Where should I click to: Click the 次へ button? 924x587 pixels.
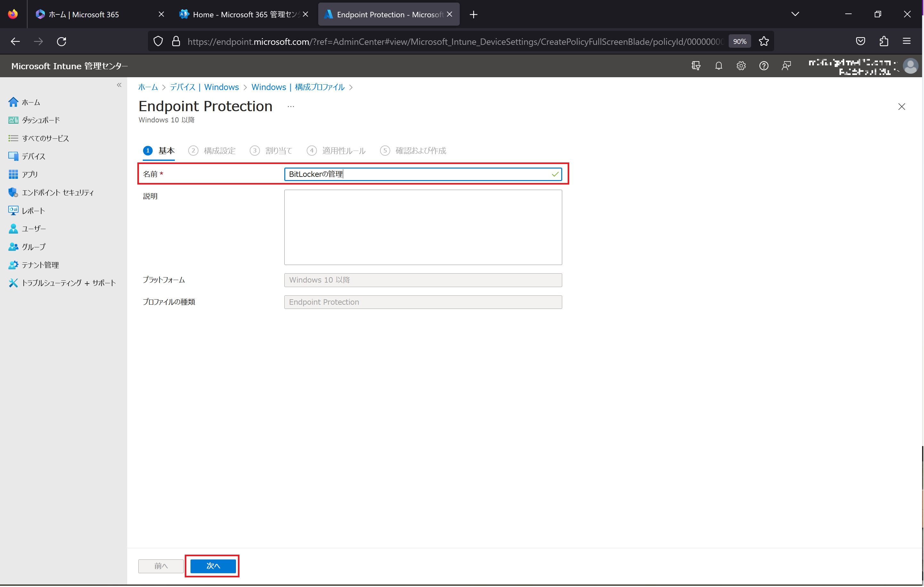point(213,566)
